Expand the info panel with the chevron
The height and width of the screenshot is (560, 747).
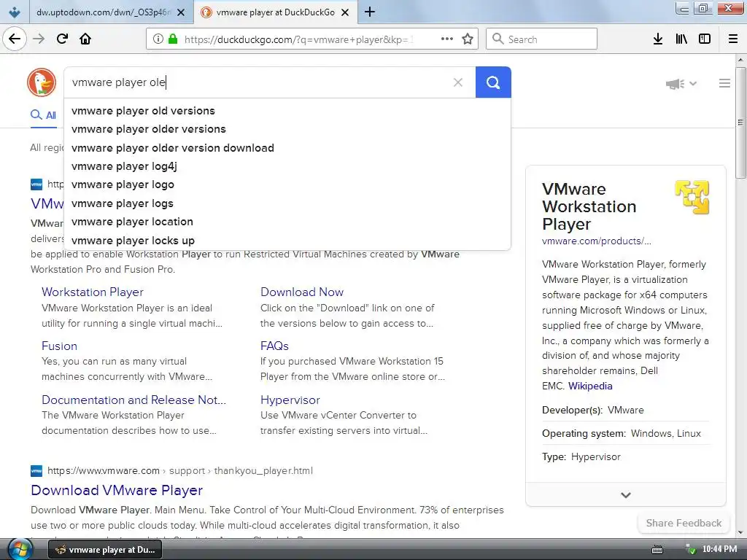(x=626, y=495)
